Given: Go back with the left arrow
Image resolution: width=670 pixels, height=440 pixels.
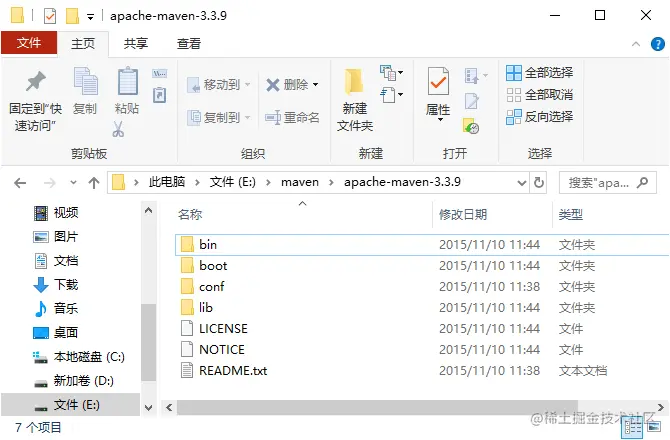Looking at the screenshot, I should (x=20, y=183).
